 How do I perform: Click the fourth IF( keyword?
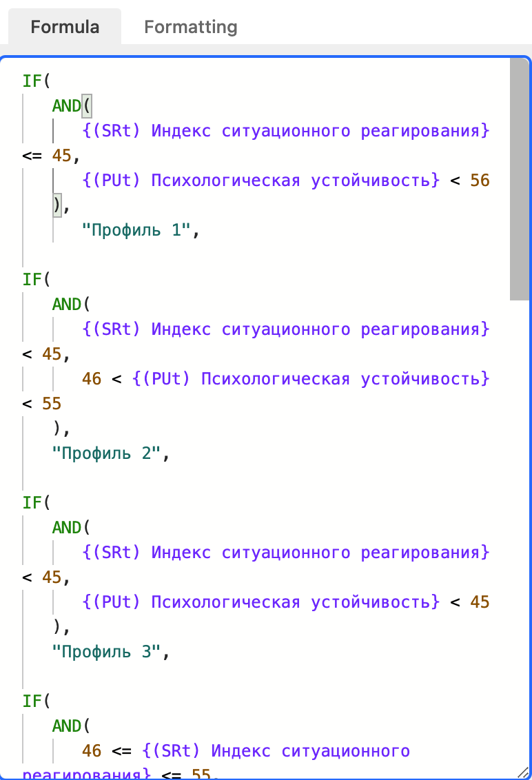coord(37,701)
